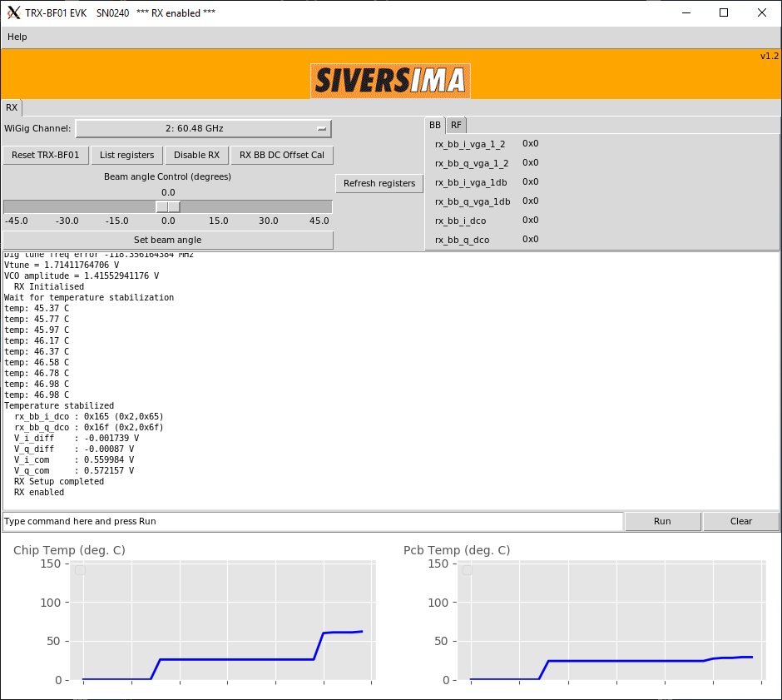Image resolution: width=782 pixels, height=700 pixels.
Task: Click the beam angle slider handle
Action: 168,206
